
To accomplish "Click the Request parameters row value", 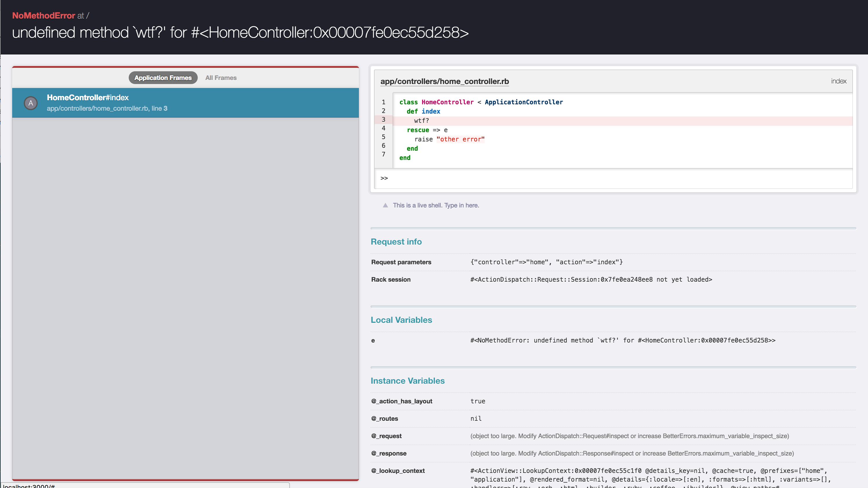I will point(546,262).
